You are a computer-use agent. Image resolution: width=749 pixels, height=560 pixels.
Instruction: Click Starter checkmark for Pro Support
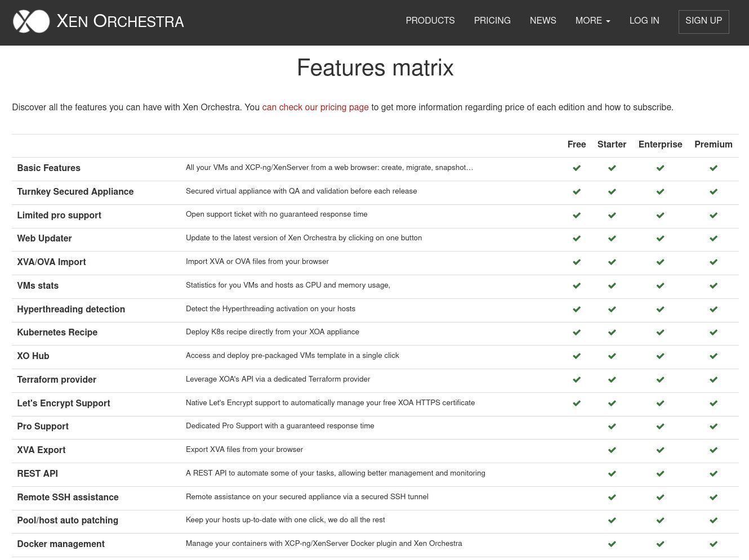[612, 427]
